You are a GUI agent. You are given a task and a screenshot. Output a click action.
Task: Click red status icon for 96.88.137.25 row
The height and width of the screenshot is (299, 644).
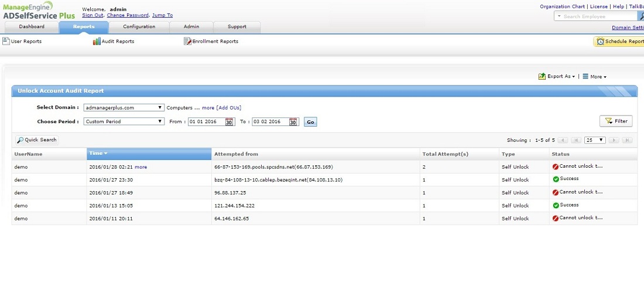tap(556, 192)
